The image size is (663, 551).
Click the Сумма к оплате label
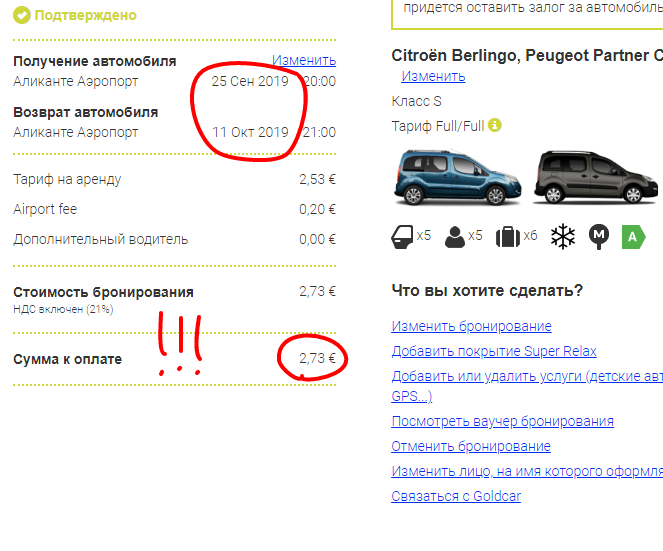click(x=68, y=359)
